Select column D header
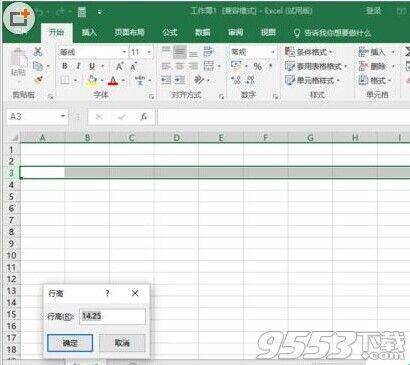This screenshot has height=365, width=410. [x=176, y=137]
